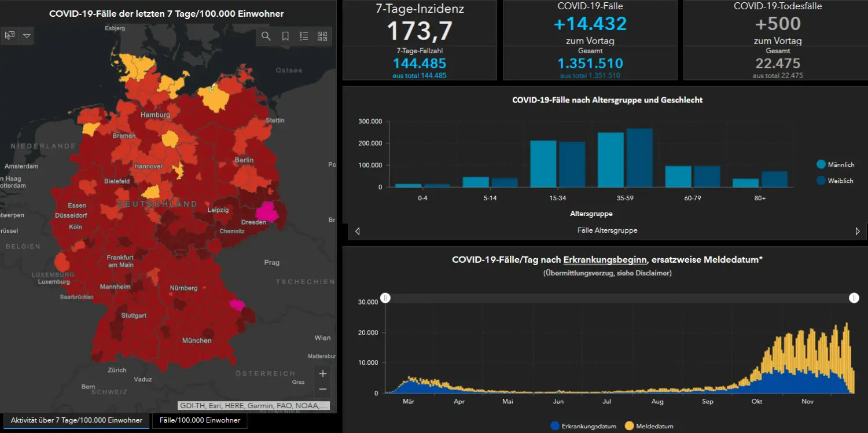
Task: Zoom out of the map
Action: pos(323,390)
